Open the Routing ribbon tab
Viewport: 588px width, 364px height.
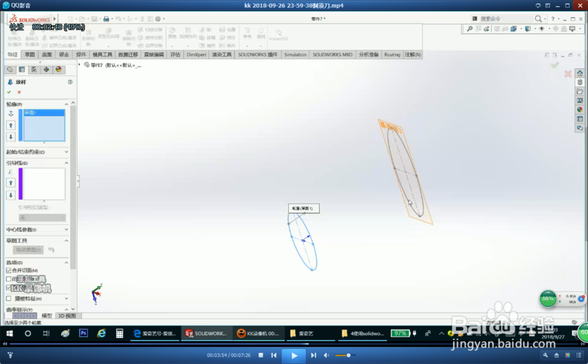coord(392,55)
